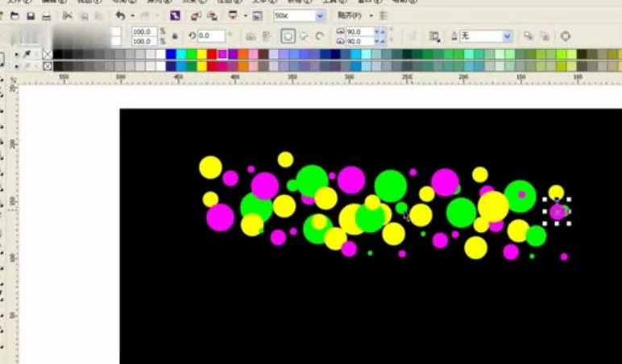Open a file with the Open folder icon
Image resolution: width=622 pixels, height=364 pixels.
(x=15, y=16)
